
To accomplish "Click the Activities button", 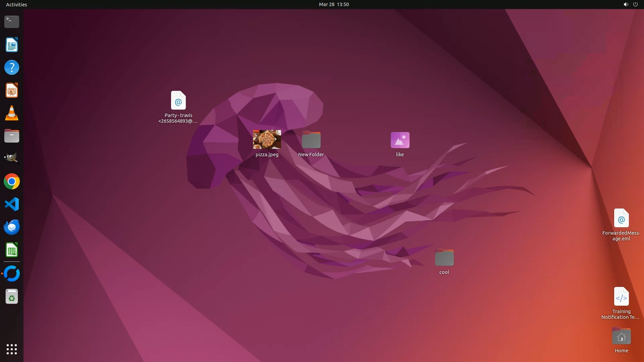I will [x=16, y=4].
